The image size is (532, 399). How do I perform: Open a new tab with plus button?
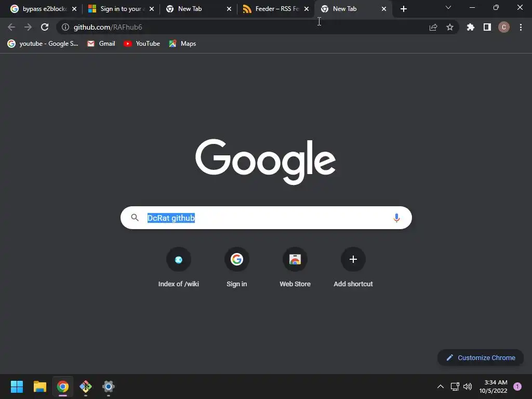[403, 9]
